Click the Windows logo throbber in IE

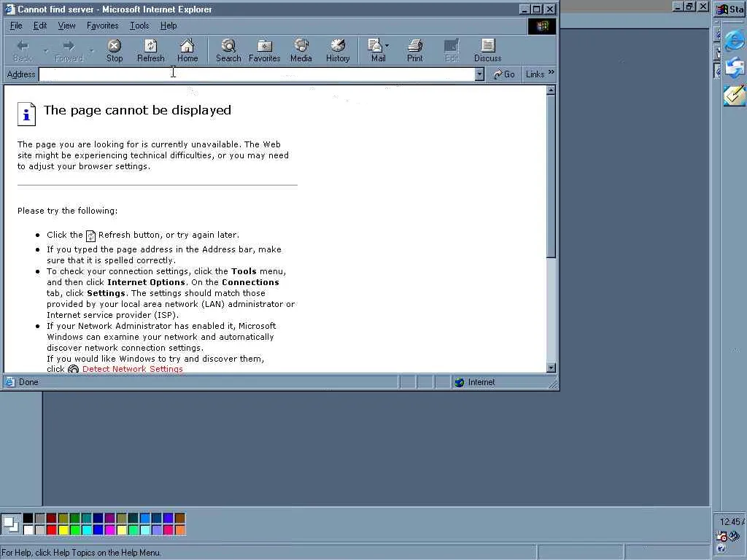point(542,26)
